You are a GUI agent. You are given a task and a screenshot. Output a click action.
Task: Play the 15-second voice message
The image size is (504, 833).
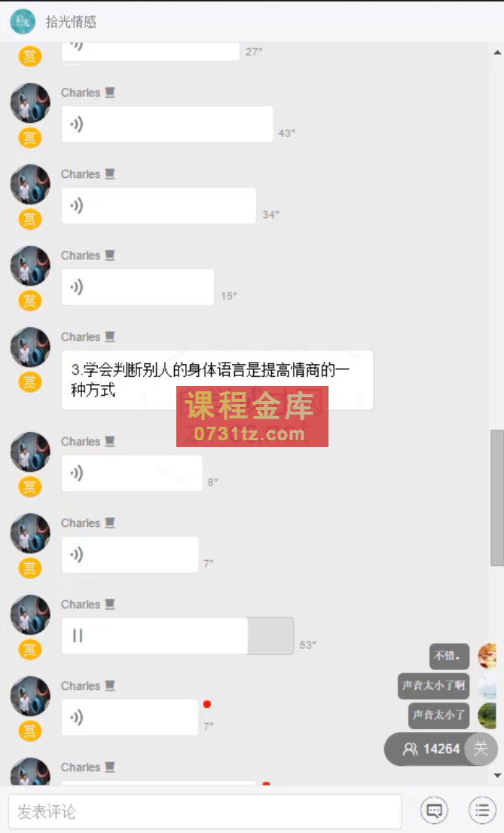pos(138,287)
